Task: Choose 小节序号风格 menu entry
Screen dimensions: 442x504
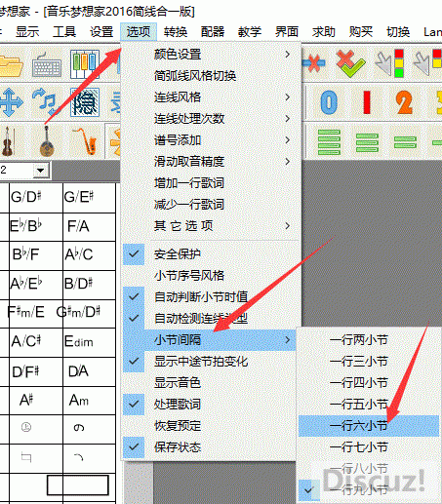Action: point(210,275)
